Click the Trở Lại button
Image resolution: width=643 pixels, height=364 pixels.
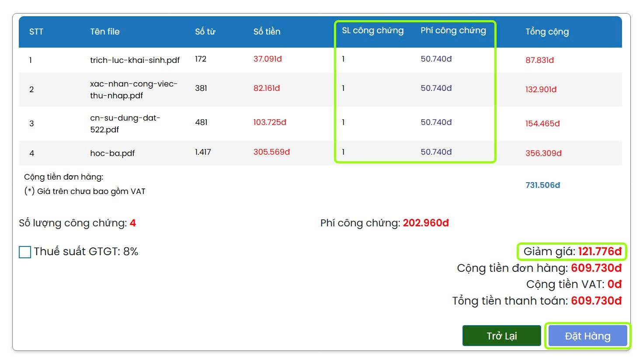pos(501,336)
